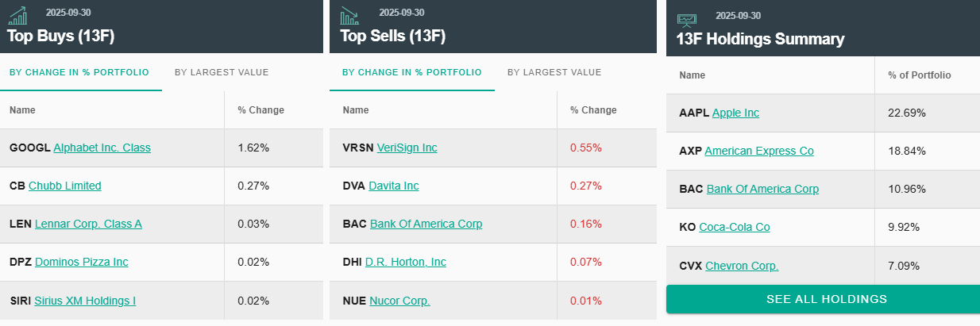Open the Dominos Pizza Inc link
The image size is (980, 326).
click(x=81, y=262)
